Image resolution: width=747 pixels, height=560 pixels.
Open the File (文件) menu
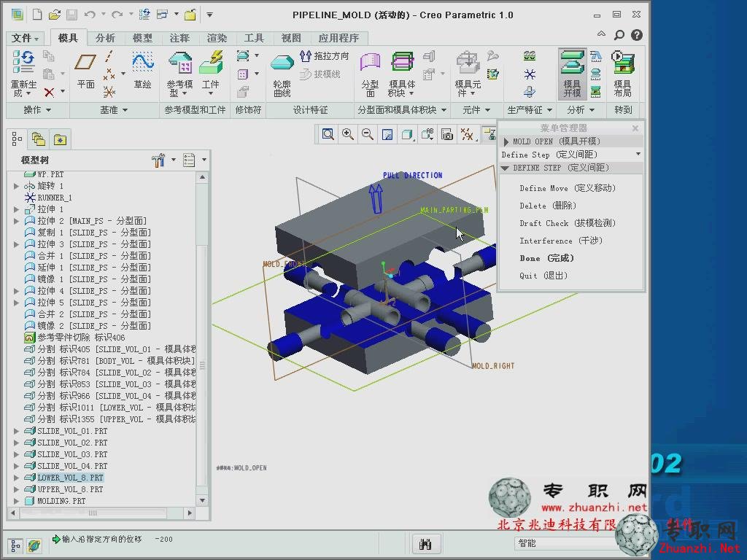pyautogui.click(x=25, y=38)
